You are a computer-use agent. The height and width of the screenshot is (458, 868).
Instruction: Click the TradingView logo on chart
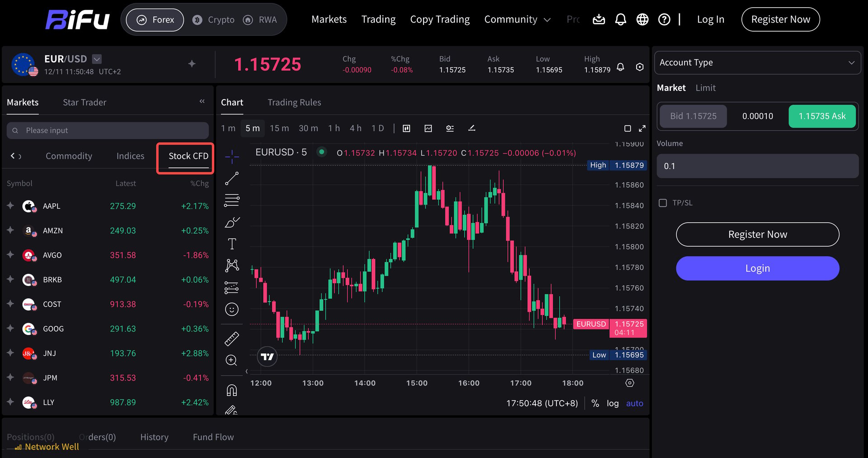[267, 357]
